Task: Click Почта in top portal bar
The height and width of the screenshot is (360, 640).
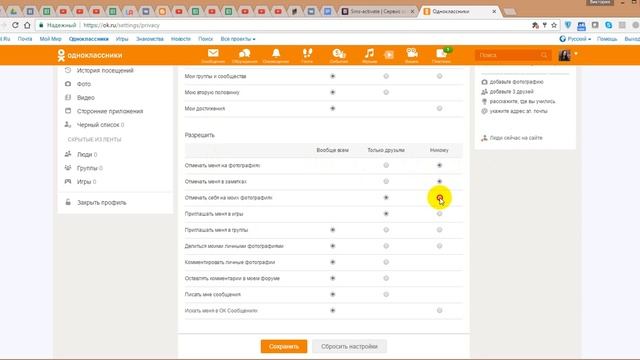Action: pyautogui.click(x=25, y=39)
